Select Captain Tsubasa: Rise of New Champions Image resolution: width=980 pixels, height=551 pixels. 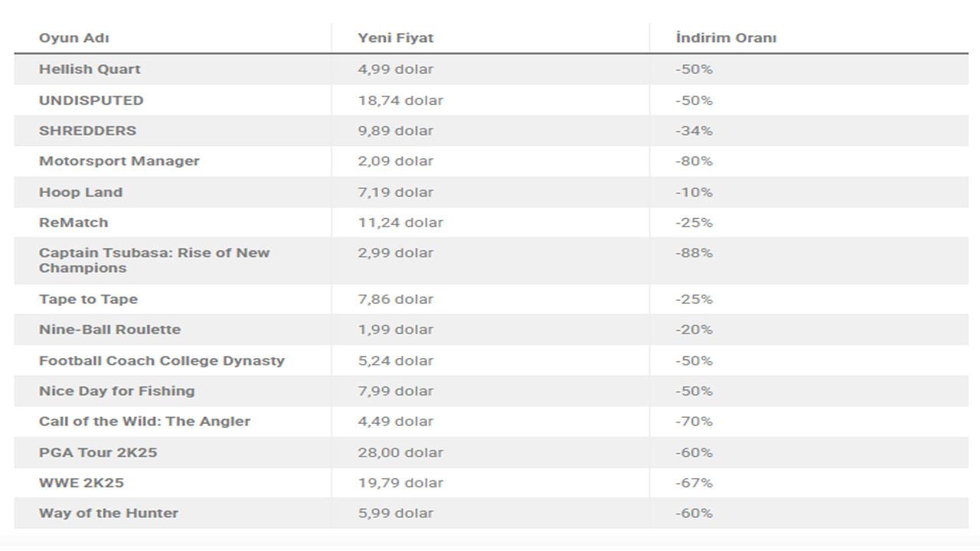coord(154,260)
